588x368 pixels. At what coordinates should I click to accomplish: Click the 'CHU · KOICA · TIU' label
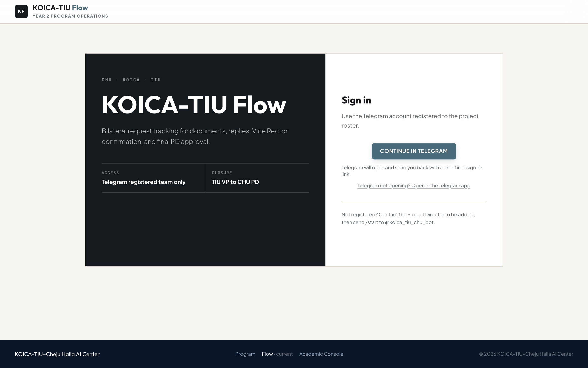(x=131, y=80)
